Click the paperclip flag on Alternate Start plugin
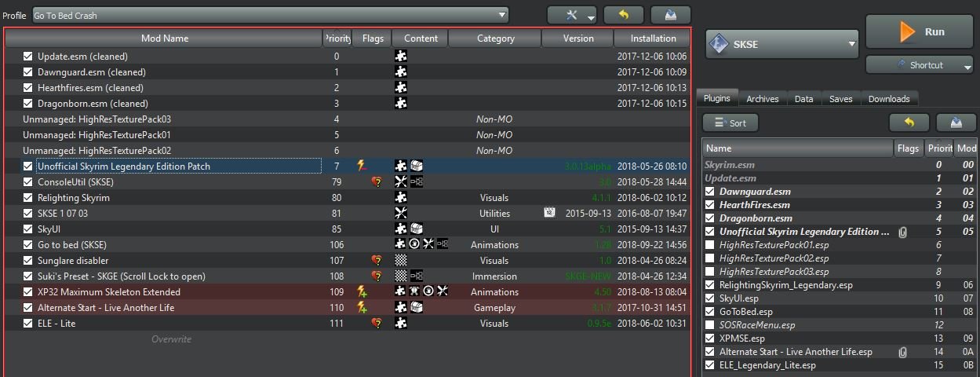The width and height of the screenshot is (980, 377). [902, 352]
